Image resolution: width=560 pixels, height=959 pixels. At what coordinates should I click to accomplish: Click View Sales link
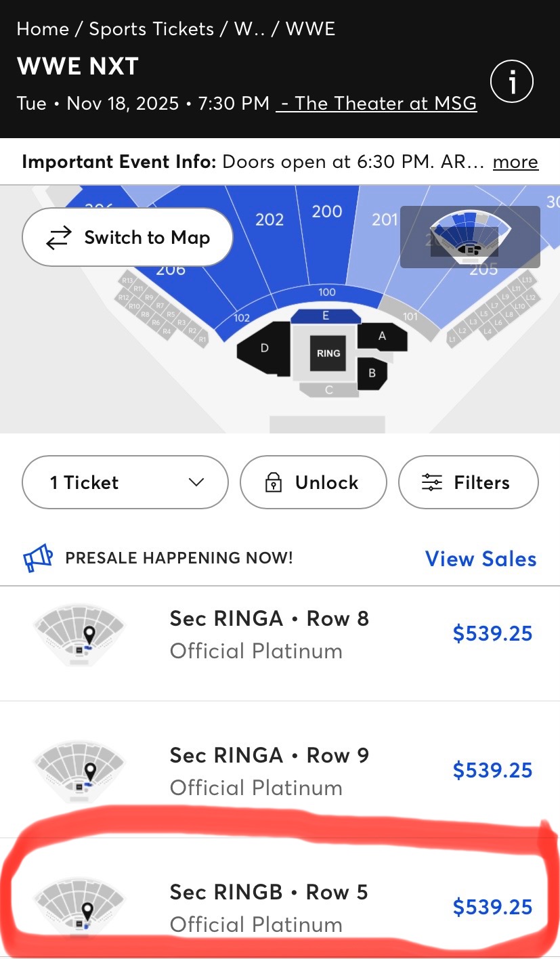coord(480,559)
